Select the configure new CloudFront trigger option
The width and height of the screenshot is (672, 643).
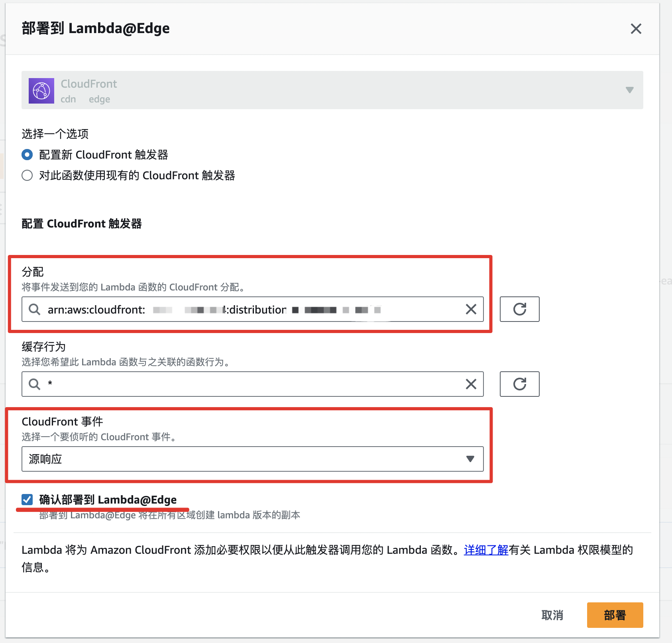tap(27, 155)
